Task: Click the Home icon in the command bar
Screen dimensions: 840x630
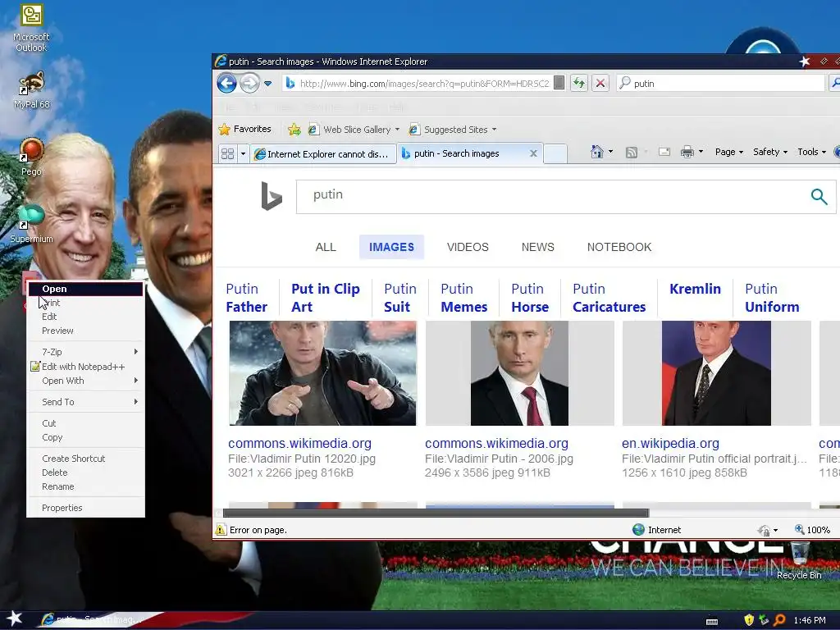Action: click(x=597, y=152)
